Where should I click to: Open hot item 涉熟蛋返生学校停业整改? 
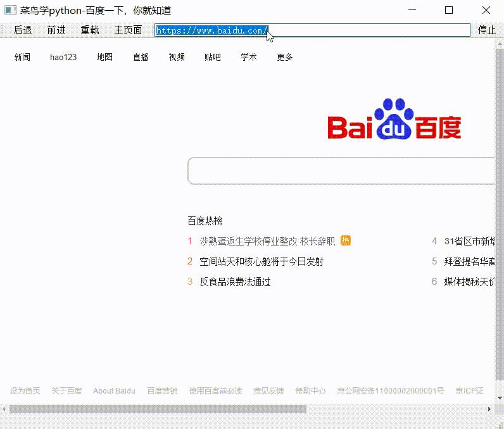[x=267, y=241]
